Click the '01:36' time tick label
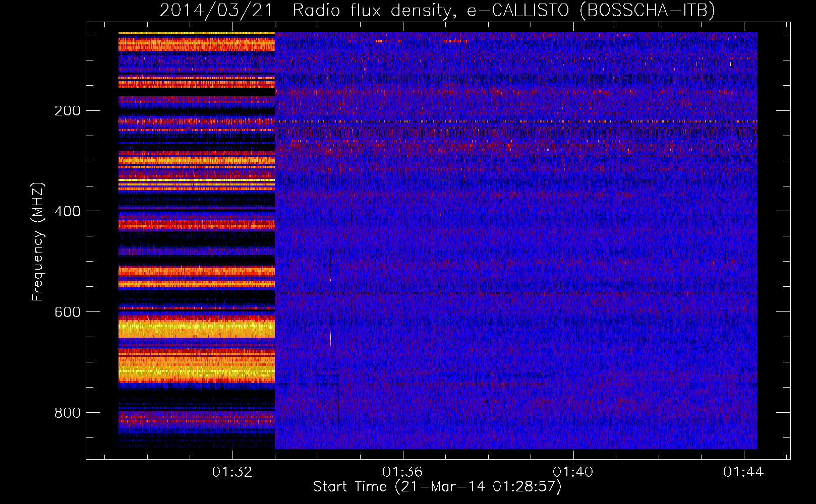Screen dimensions: 816x504 click(402, 472)
